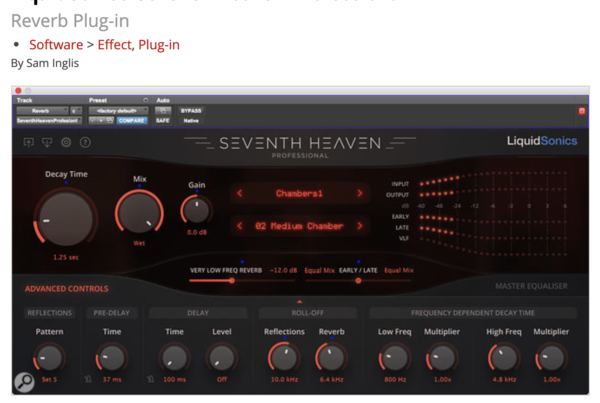Click the Set 5 pattern value
Image resolution: width=600 pixels, height=403 pixels.
49,379
